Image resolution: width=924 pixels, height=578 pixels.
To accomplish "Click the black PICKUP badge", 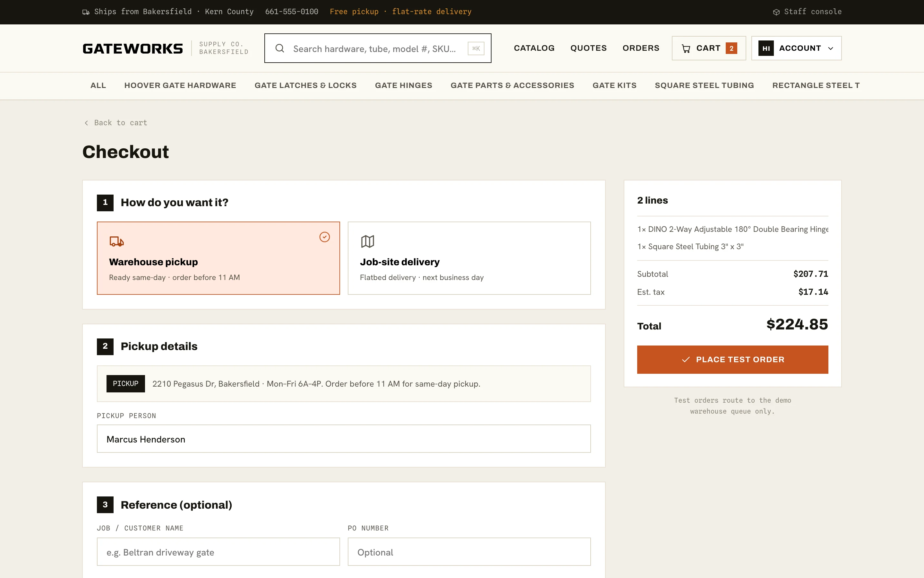I will pyautogui.click(x=126, y=383).
